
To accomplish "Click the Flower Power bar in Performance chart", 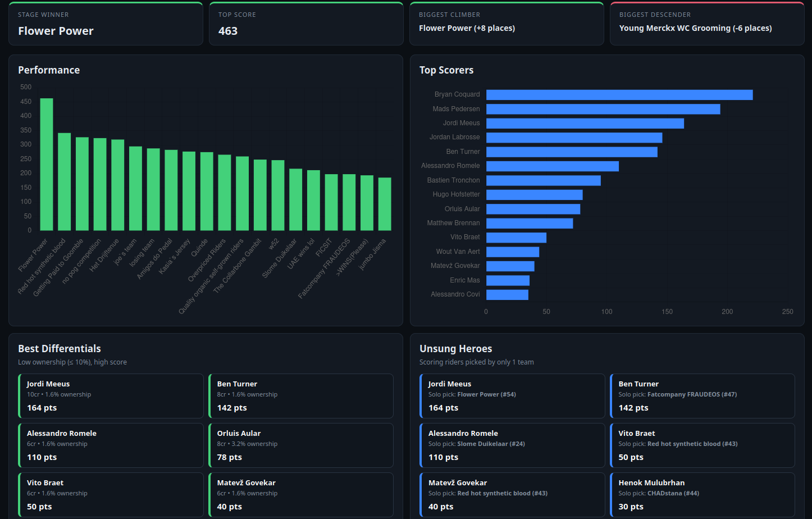I will pyautogui.click(x=47, y=165).
